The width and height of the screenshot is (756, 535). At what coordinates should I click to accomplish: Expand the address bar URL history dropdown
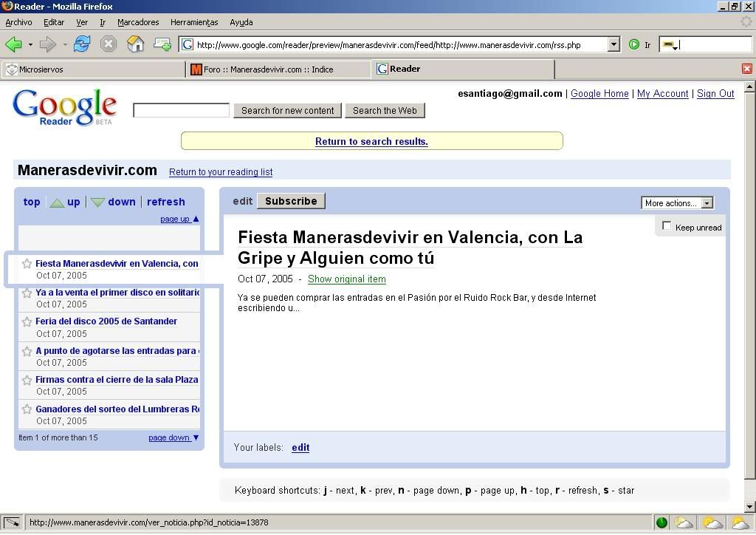[x=614, y=45]
